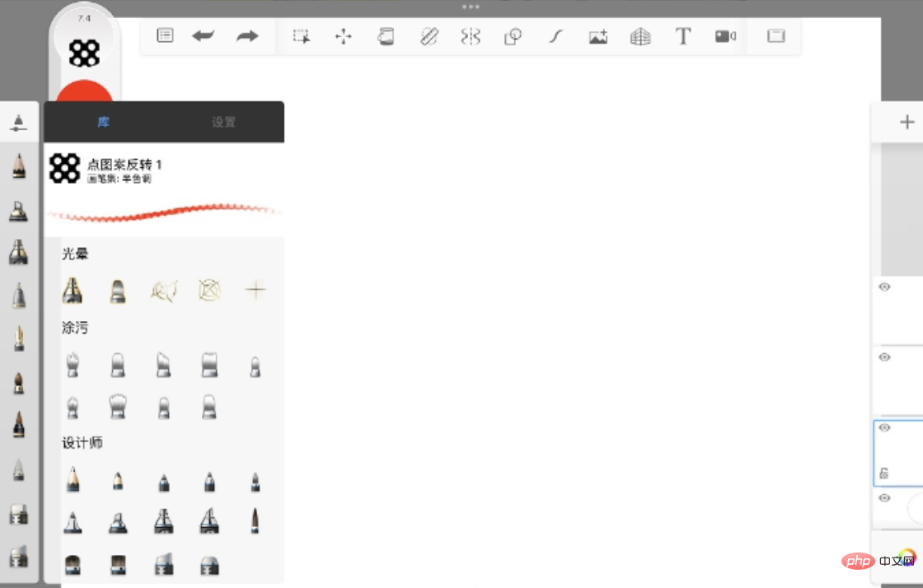The height and width of the screenshot is (588, 923).
Task: Open the ruler Guides tool
Action: pos(429,36)
